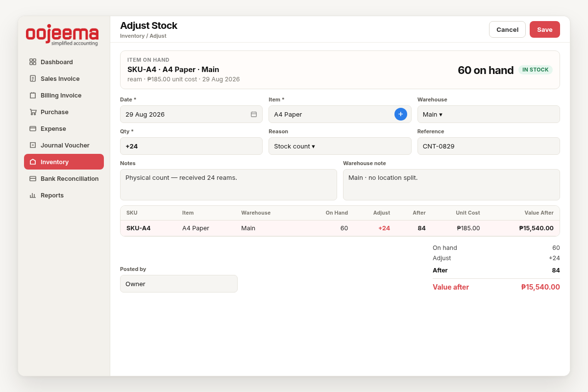The height and width of the screenshot is (392, 588).
Task: Cancel the stock adjustment
Action: tap(507, 29)
